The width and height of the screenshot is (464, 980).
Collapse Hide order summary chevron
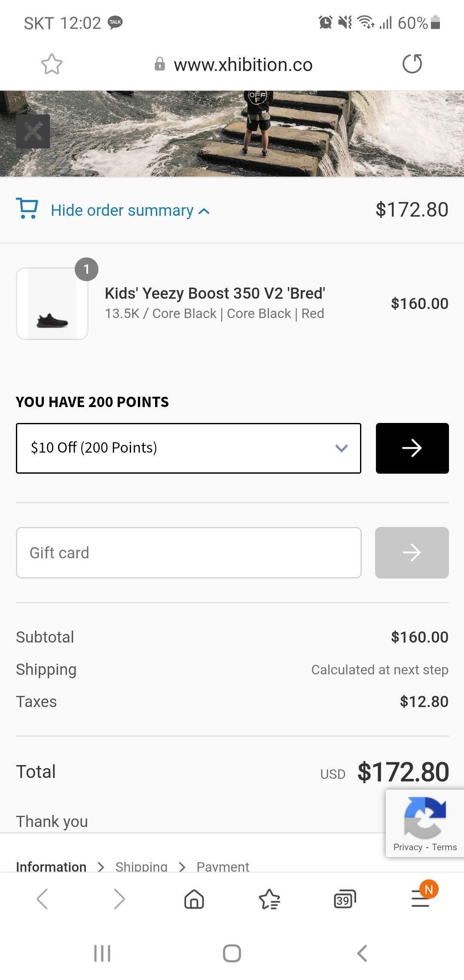click(205, 211)
